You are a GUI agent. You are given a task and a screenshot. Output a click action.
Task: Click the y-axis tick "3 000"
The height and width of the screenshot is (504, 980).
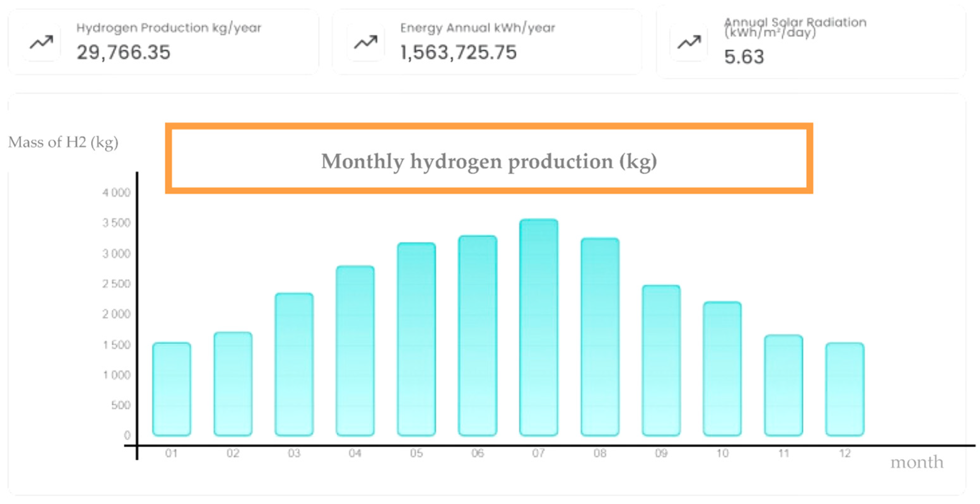click(116, 254)
